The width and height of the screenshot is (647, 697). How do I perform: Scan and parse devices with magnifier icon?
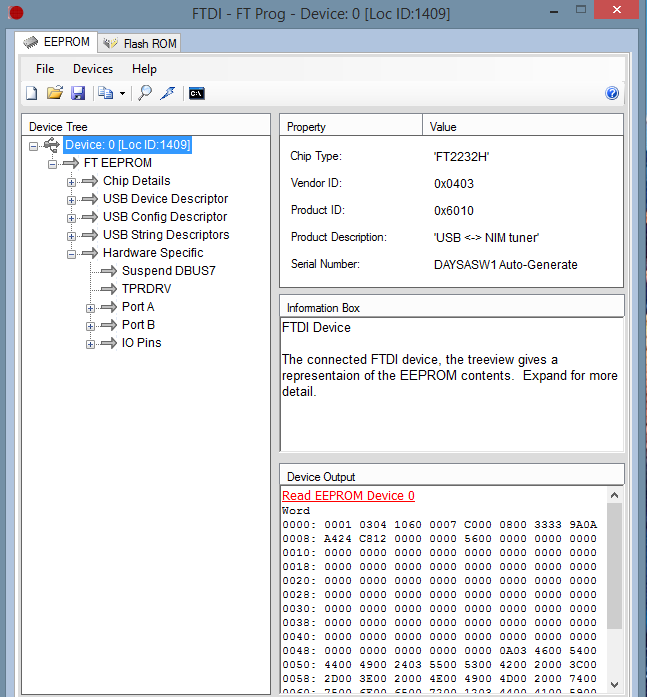(145, 93)
